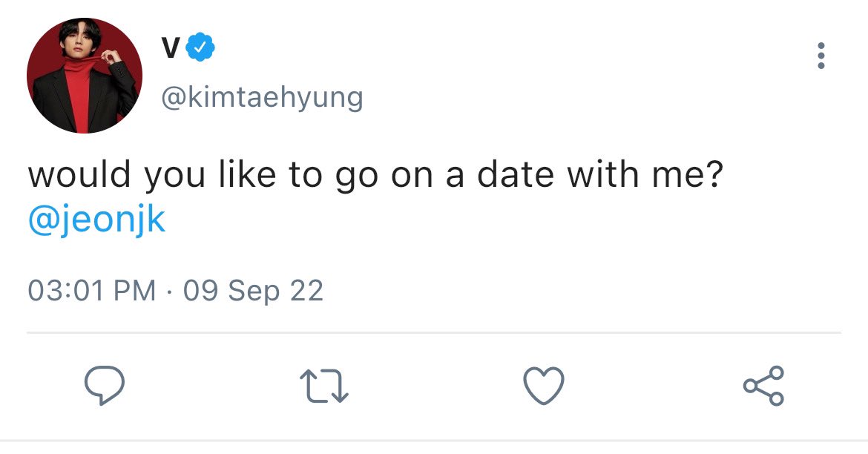Click the 09 Sep 22 date
This screenshot has width=868, height=454.
253,291
